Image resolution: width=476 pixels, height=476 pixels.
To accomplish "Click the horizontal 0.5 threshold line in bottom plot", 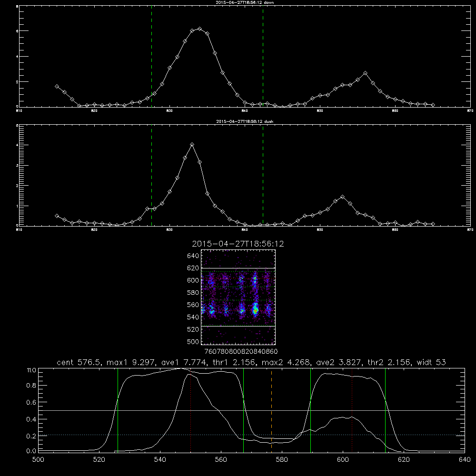I will (251, 410).
